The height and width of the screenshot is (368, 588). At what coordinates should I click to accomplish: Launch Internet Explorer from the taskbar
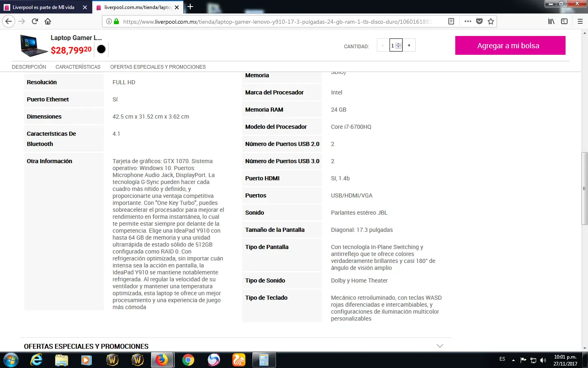[36, 360]
